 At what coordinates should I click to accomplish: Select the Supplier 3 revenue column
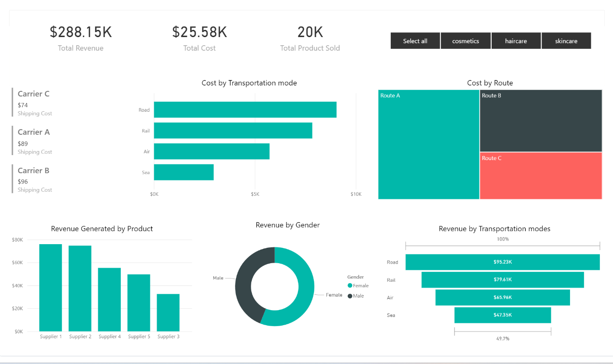pyautogui.click(x=168, y=312)
